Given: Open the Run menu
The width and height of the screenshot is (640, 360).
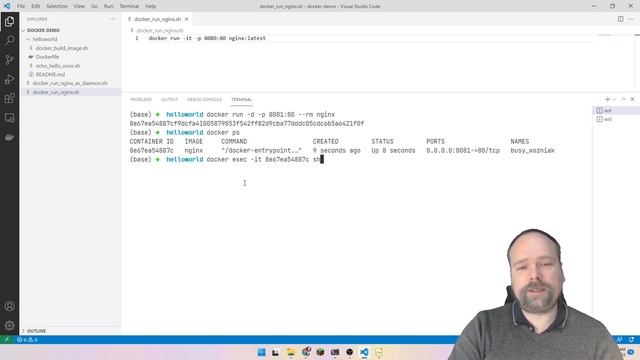Looking at the screenshot, I should pyautogui.click(x=108, y=6).
